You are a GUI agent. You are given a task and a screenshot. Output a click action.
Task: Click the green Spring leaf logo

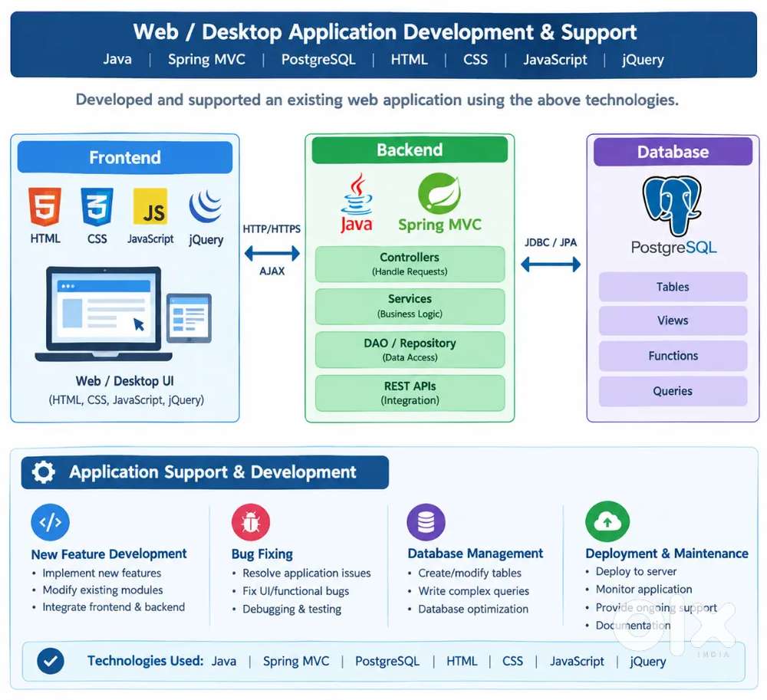(439, 193)
